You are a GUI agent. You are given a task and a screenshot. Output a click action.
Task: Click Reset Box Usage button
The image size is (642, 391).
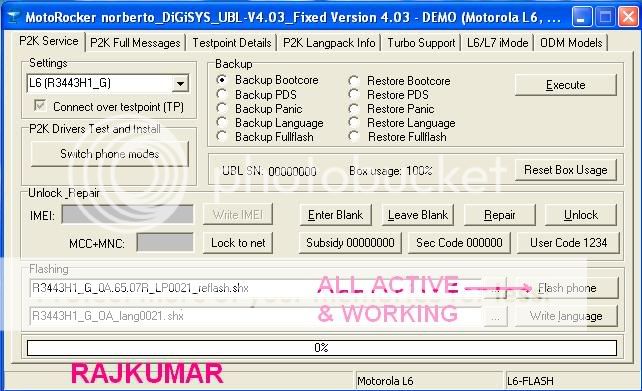tap(565, 170)
